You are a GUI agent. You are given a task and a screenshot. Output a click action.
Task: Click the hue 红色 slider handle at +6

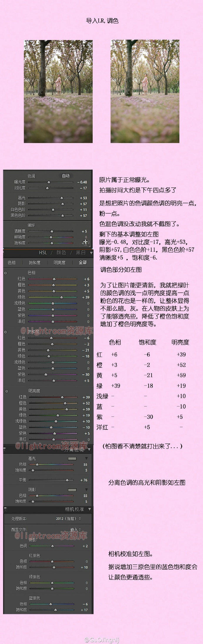click(x=54, y=279)
